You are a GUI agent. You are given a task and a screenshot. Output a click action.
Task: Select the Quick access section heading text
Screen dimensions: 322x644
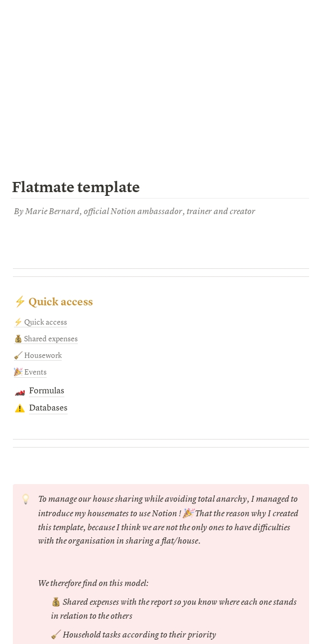click(x=61, y=302)
